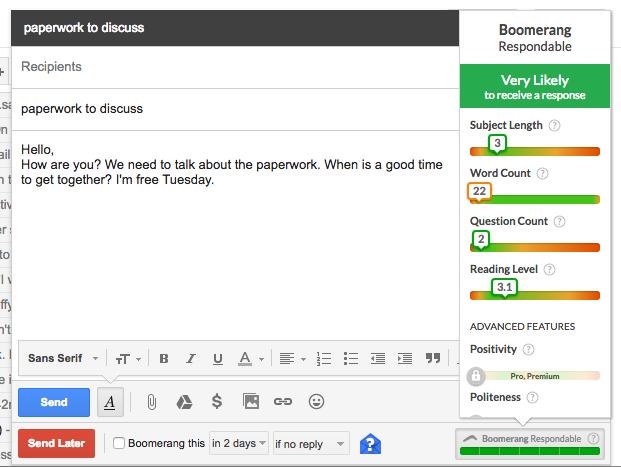
Task: Click the attach files paperclip icon
Action: tap(152, 402)
